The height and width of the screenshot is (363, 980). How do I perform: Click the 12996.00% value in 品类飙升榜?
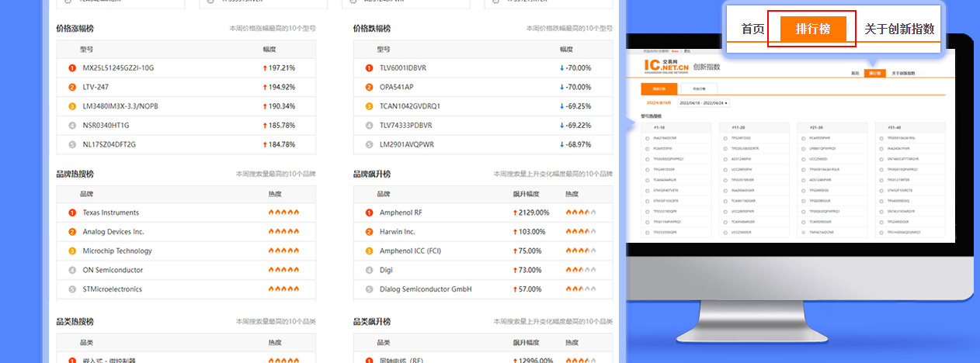click(x=536, y=360)
